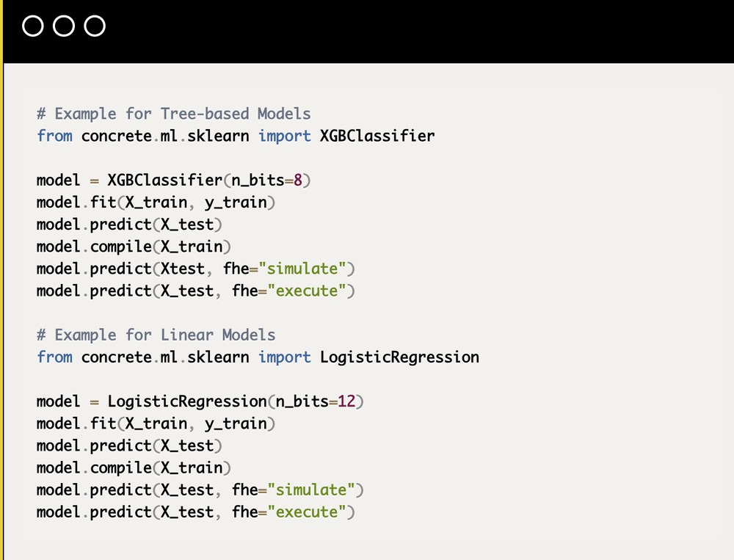The height and width of the screenshot is (560, 734).
Task: Click the "# Example for Linear Models" comment
Action: [x=156, y=335]
